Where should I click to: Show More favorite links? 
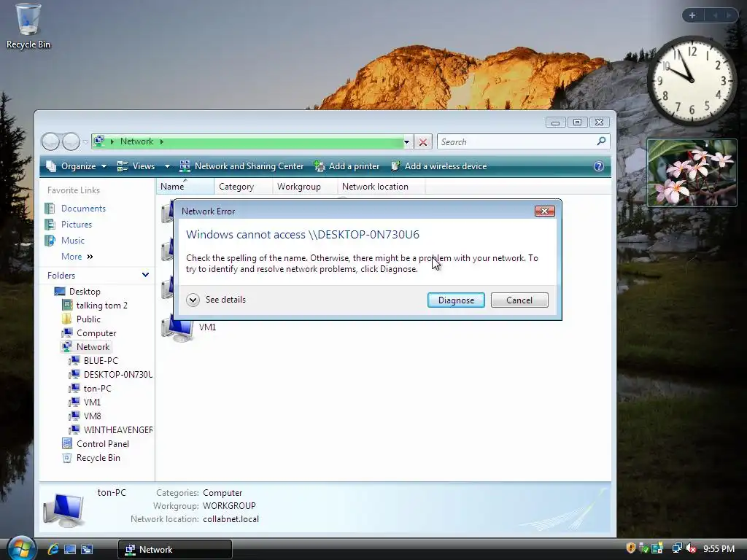pyautogui.click(x=77, y=257)
